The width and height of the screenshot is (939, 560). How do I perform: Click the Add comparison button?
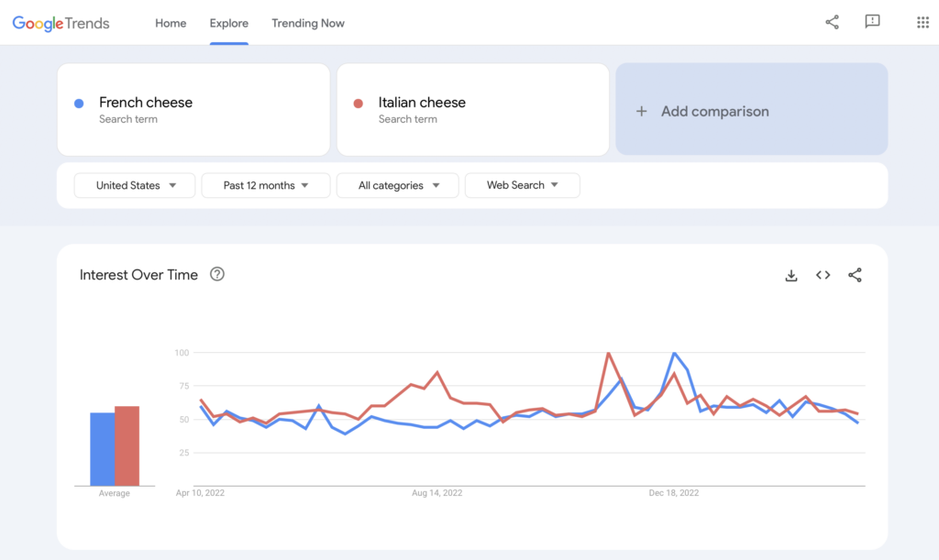(x=751, y=110)
